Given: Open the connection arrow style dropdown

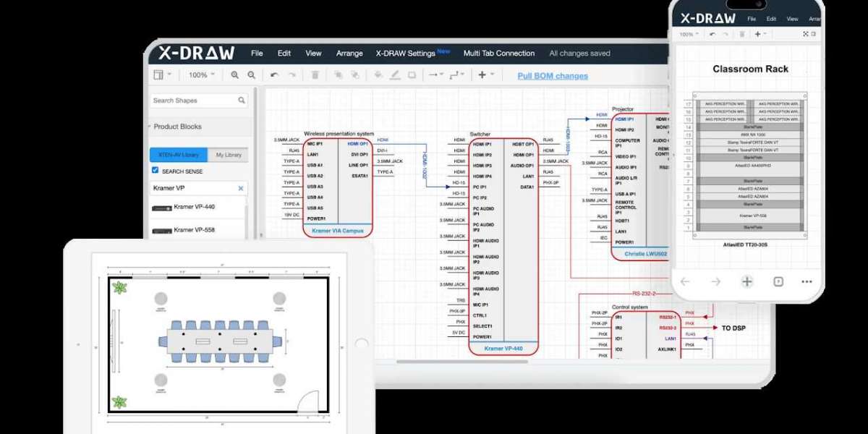Looking at the screenshot, I should coord(435,75).
